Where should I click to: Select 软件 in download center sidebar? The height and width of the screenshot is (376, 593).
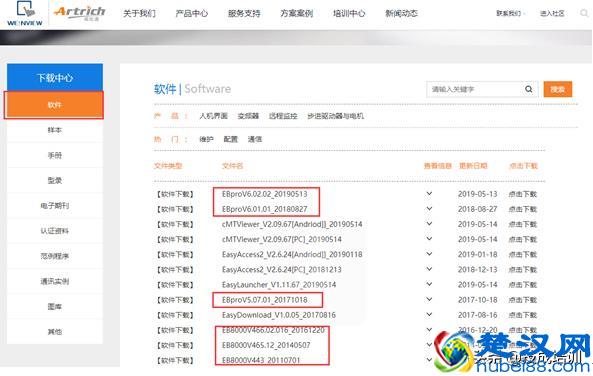(54, 105)
